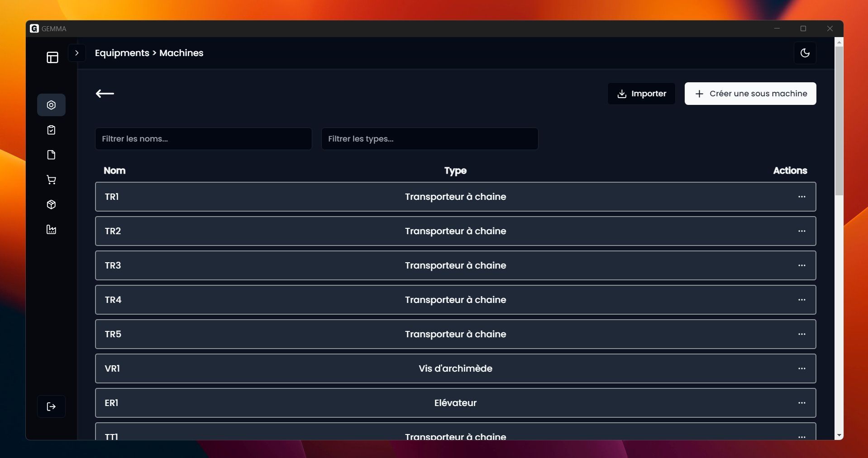This screenshot has height=458, width=868.
Task: Open the shopping cart section
Action: click(51, 180)
